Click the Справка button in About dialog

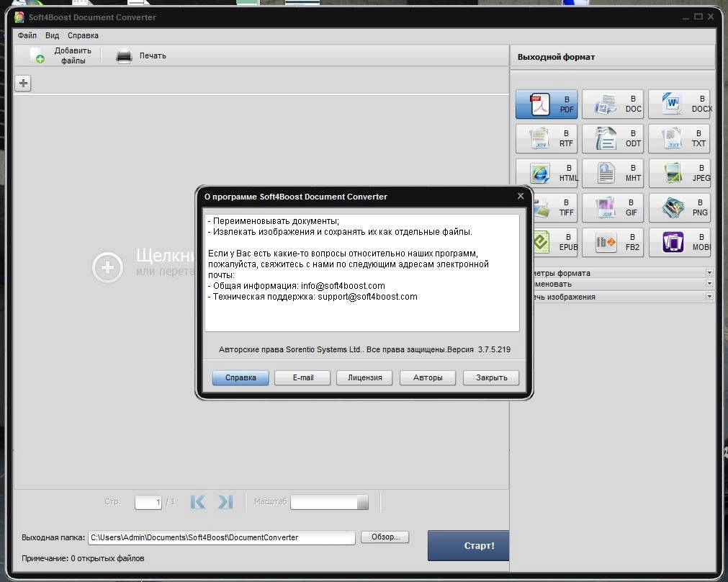point(241,377)
